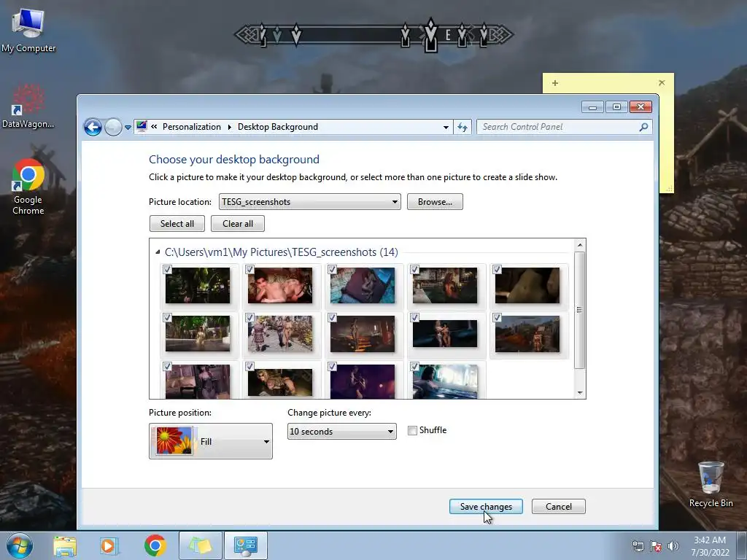Click the Control Panel icon in the address bar
The image size is (747, 560).
pyautogui.click(x=142, y=126)
